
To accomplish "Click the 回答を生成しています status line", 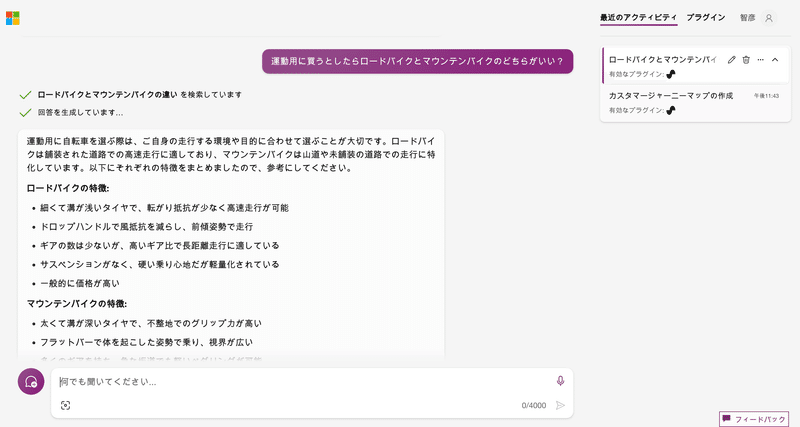I will click(80, 112).
